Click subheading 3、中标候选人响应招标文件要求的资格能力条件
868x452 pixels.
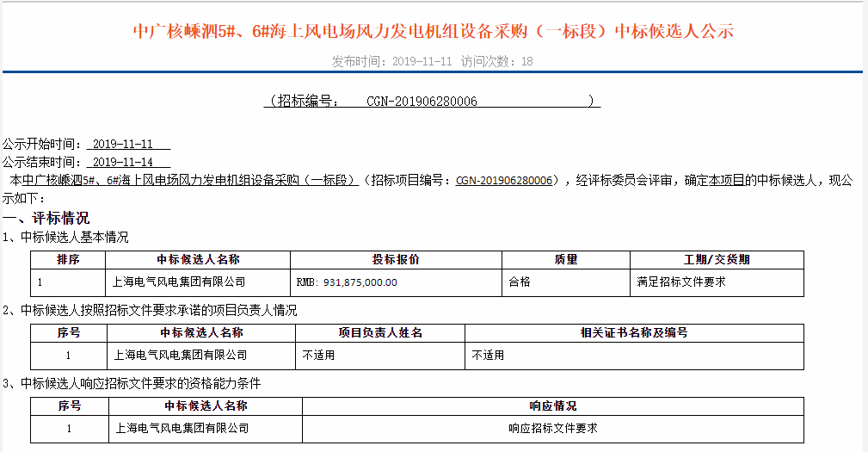click(x=132, y=383)
